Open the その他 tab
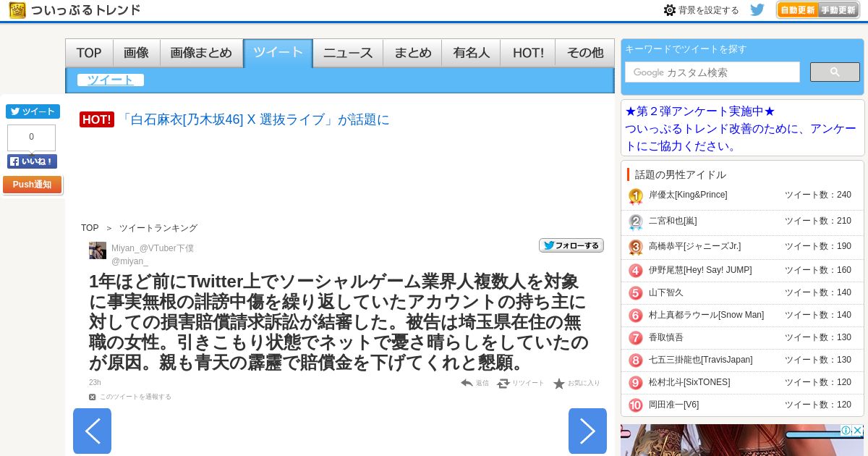868x456 pixels. [x=584, y=53]
